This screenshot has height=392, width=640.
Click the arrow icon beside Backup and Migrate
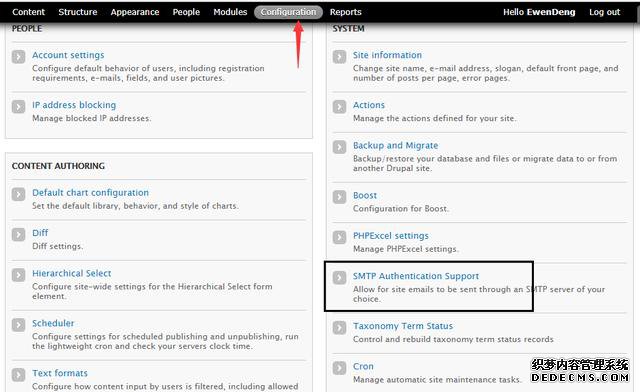pyautogui.click(x=339, y=147)
